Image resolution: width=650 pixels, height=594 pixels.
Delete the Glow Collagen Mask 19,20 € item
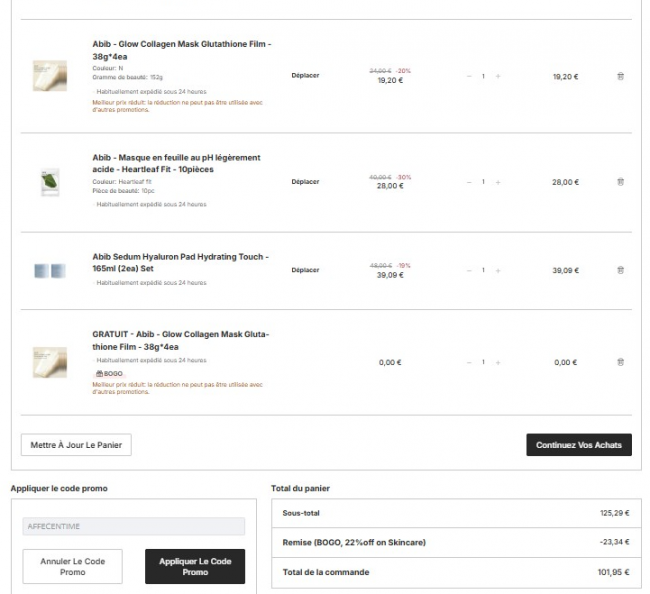620,76
